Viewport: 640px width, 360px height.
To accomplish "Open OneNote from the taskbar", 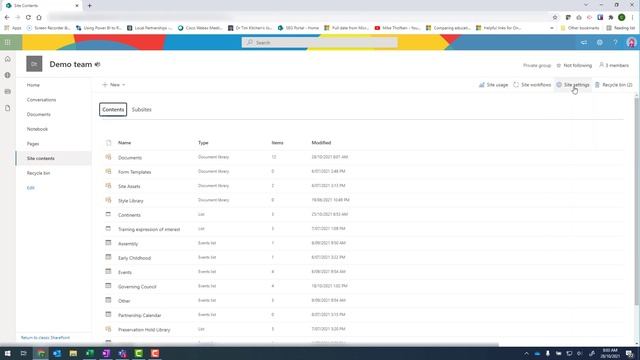I will (106, 353).
